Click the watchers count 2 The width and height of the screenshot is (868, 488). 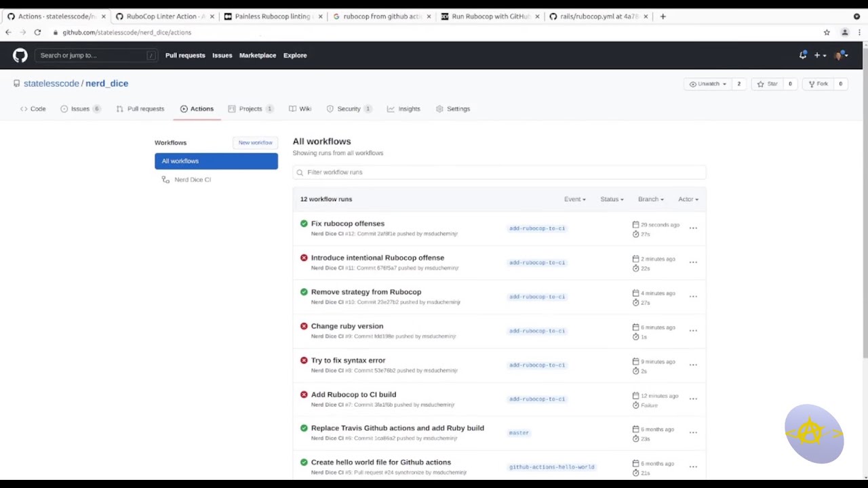click(738, 84)
